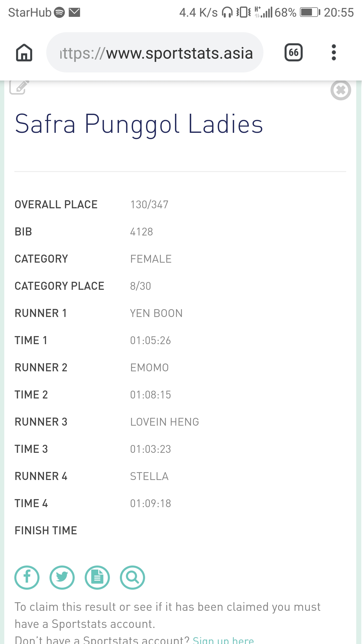Viewport: 362px width, 644px height.
Task: Close the Safra Punggol Ladies result panel
Action: point(341,90)
